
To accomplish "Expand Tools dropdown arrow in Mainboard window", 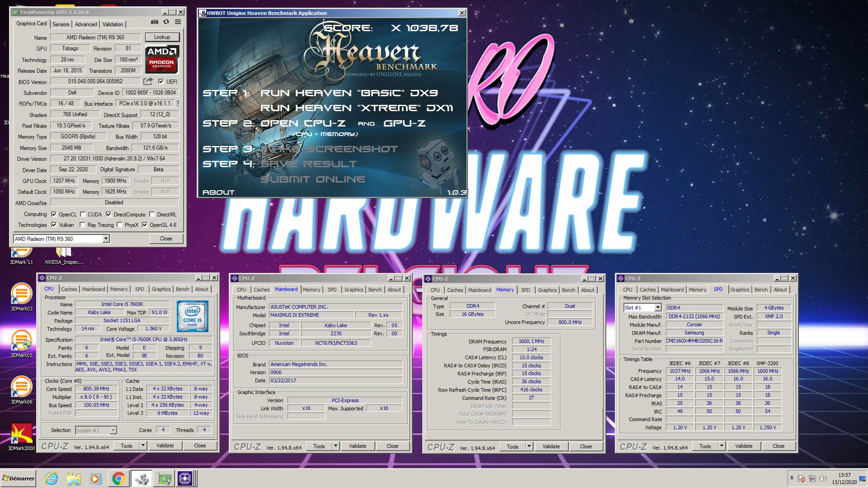I will point(335,446).
